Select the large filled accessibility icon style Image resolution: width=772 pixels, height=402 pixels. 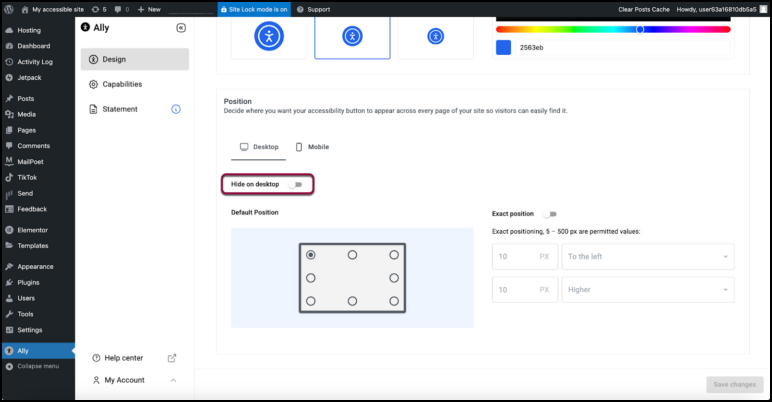click(x=267, y=36)
